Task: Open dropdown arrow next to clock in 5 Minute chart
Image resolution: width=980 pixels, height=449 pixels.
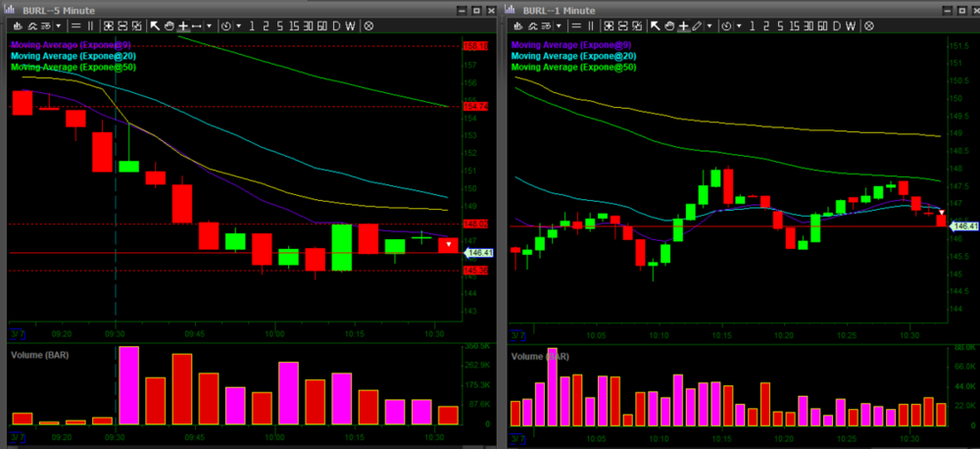Action: click(236, 26)
